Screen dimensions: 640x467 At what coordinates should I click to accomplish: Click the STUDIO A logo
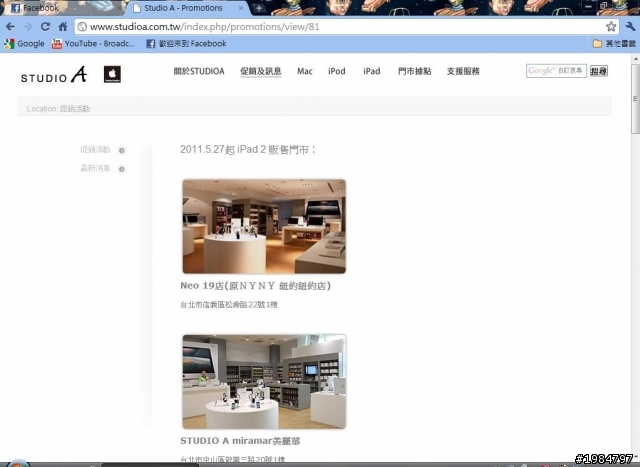pos(54,75)
